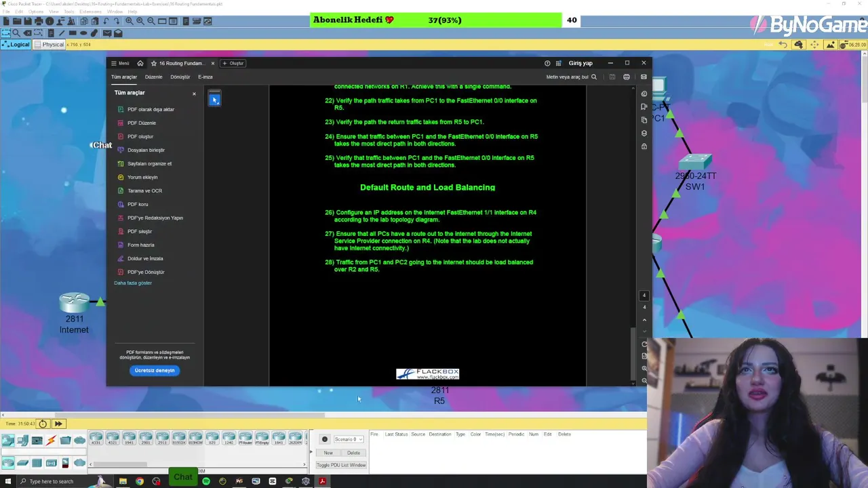Select the Form hazırla tool
This screenshot has width=868, height=488.
coord(136,245)
